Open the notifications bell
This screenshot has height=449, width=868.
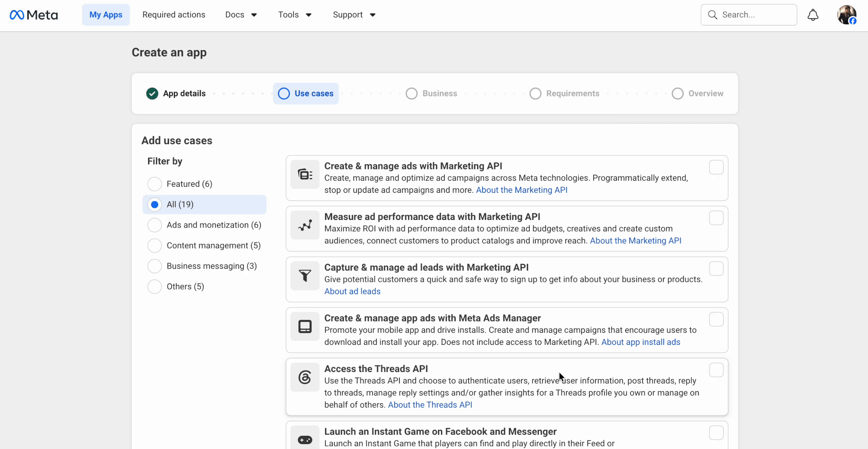[x=813, y=15]
